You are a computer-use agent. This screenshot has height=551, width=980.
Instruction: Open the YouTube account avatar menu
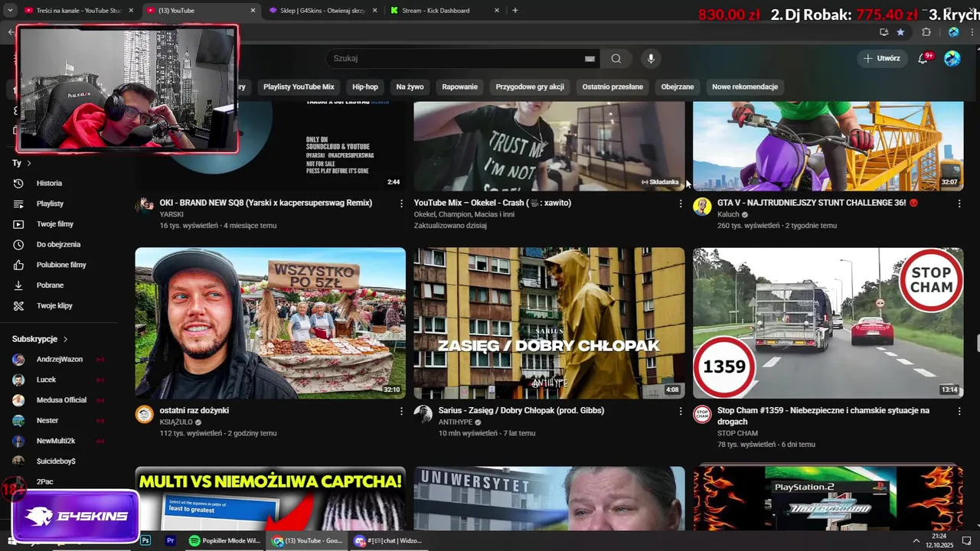point(952,58)
